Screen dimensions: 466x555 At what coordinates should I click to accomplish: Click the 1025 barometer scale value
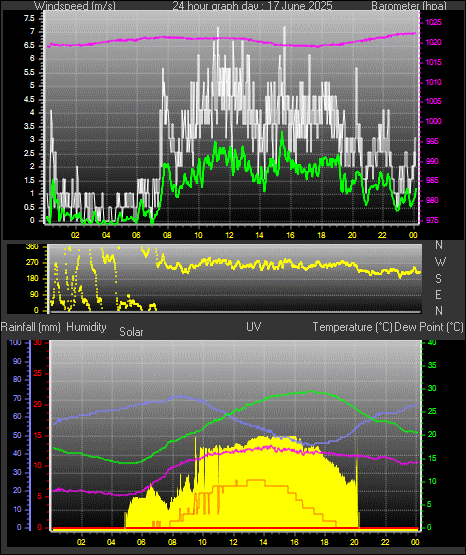(433, 23)
